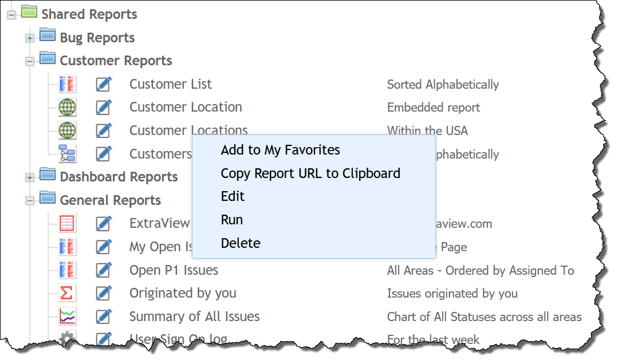Click the hierarchy icon beside Customers row
Screen dimensions: 618x364
tap(67, 153)
